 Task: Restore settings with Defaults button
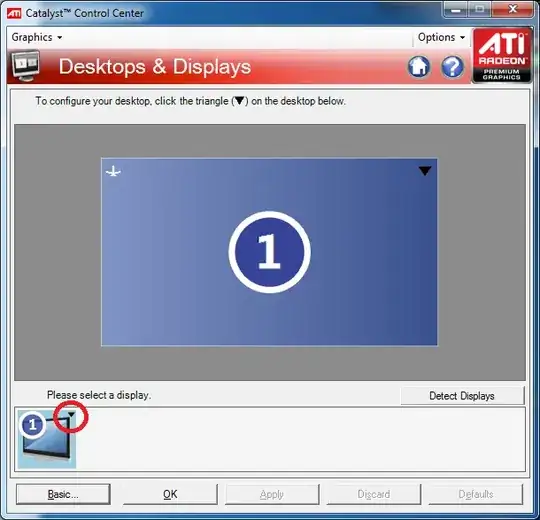click(476, 494)
